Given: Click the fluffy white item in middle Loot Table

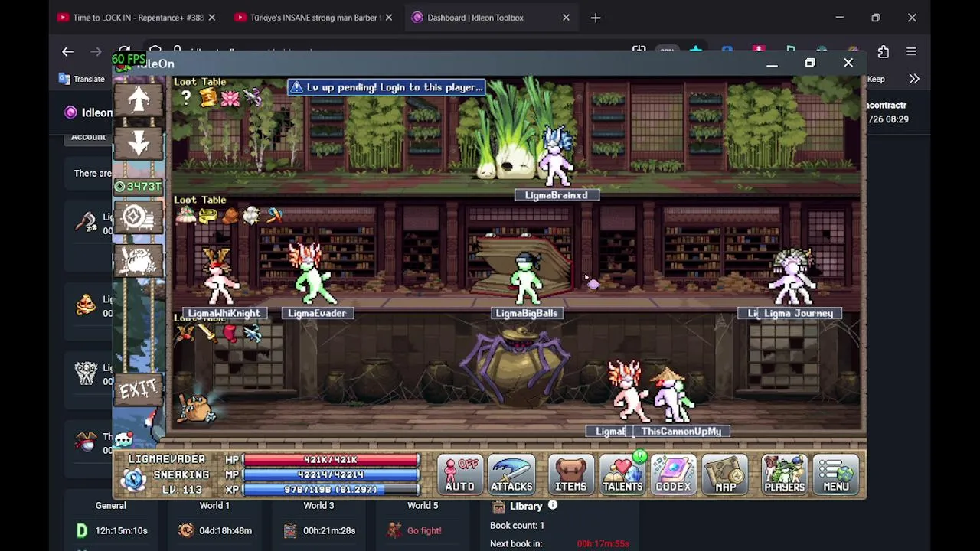Looking at the screenshot, I should pos(251,217).
